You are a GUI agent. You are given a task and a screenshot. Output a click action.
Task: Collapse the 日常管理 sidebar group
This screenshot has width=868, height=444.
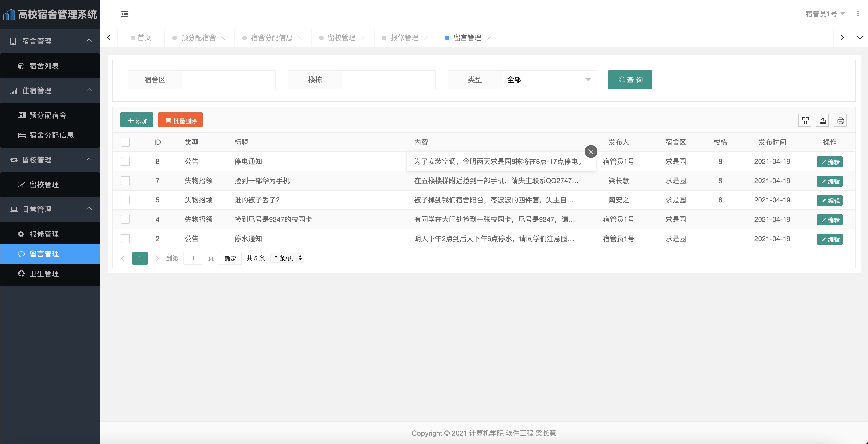(x=50, y=209)
